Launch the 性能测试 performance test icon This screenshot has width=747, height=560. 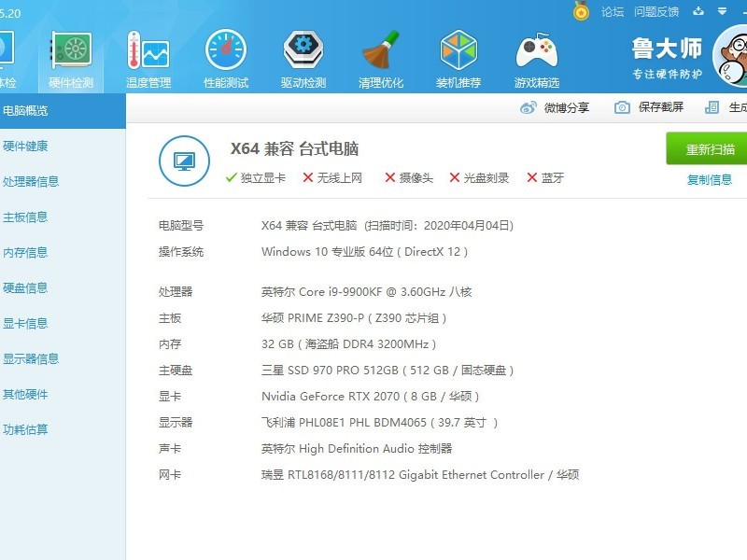[x=226, y=49]
